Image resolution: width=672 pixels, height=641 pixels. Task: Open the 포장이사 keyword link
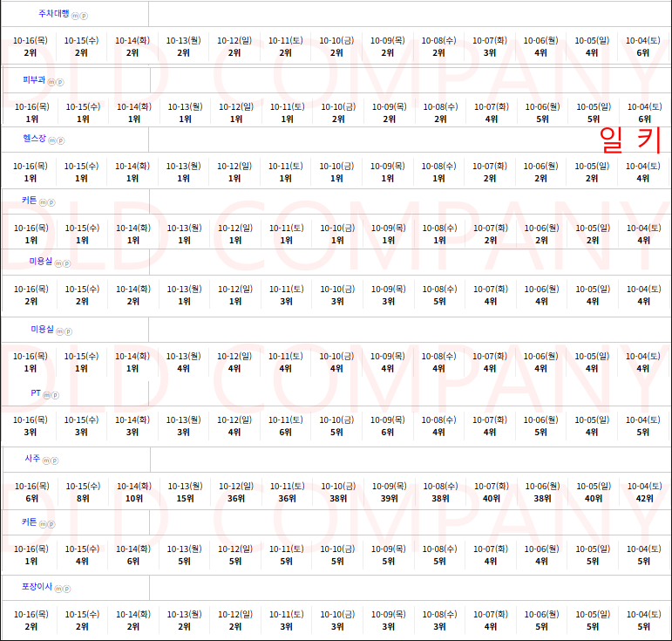coord(37,587)
